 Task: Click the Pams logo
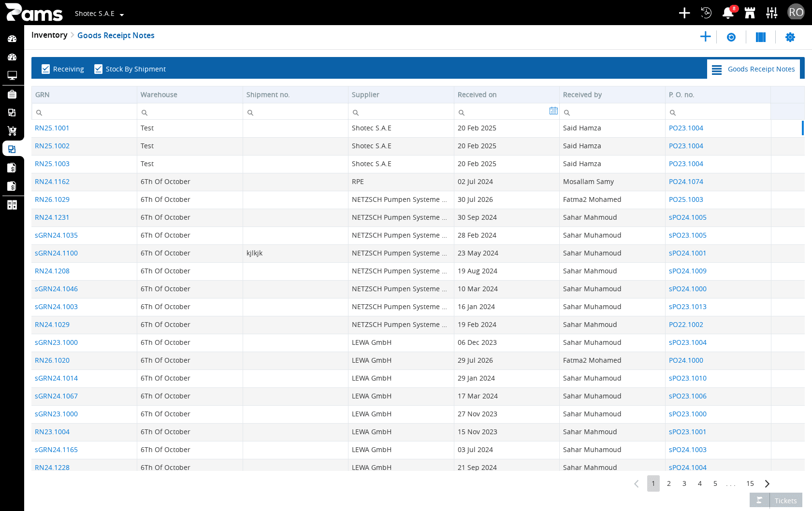(x=33, y=13)
